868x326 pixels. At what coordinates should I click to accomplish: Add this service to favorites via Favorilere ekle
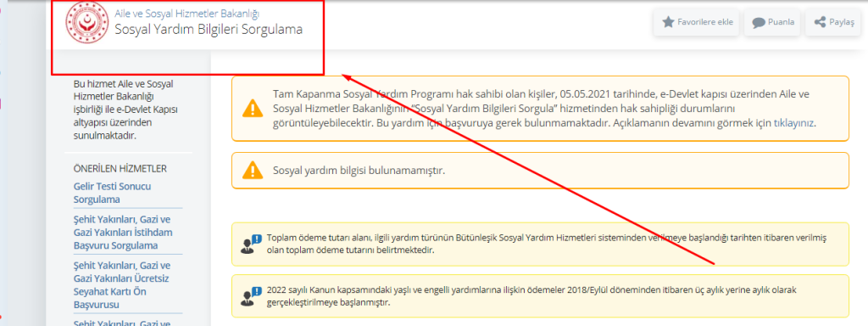[696, 22]
